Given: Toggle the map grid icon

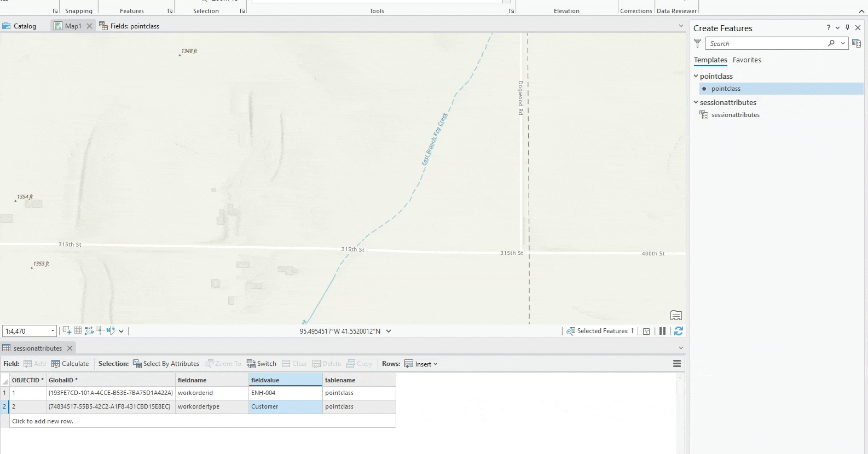Looking at the screenshot, I should [78, 330].
